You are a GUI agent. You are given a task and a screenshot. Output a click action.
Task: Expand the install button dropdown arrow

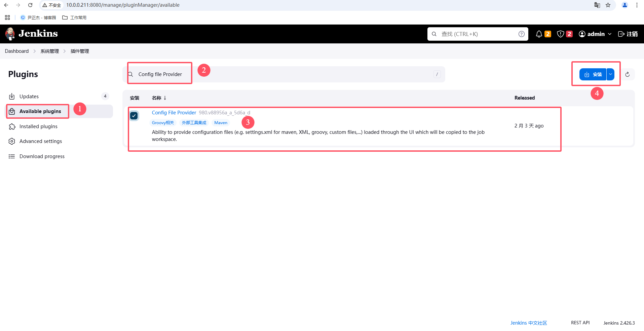[x=610, y=74]
